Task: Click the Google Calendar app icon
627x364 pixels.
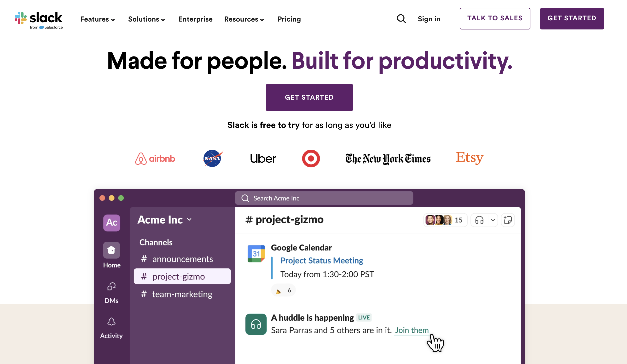Action: click(x=256, y=254)
